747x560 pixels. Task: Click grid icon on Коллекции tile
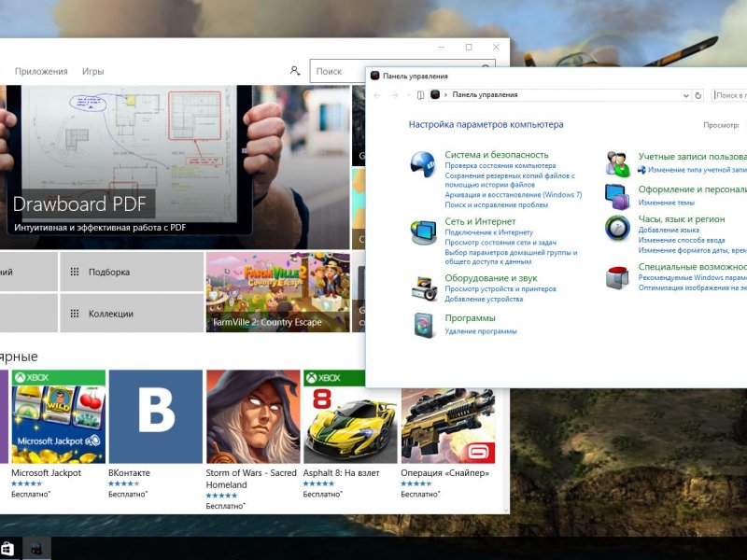coord(75,314)
